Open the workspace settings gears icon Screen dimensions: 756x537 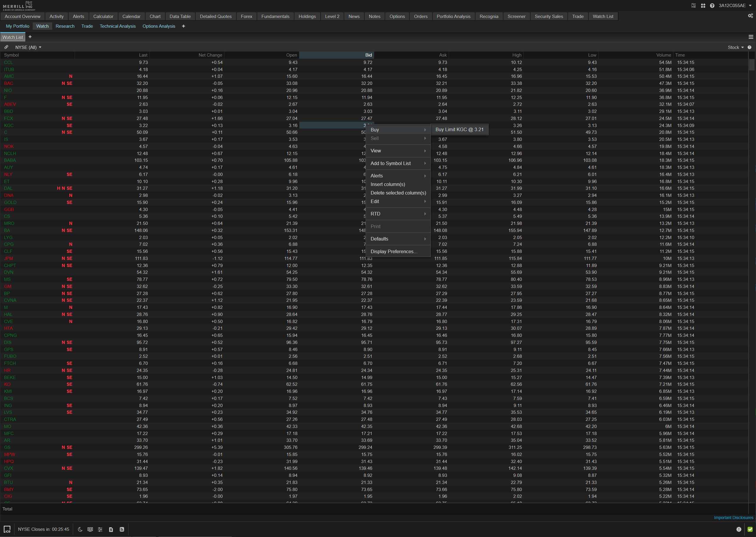(750, 16)
